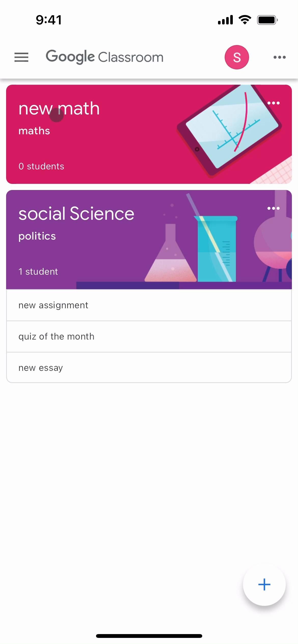Tap the 0 students count label
Screen dimensions: 298x644
41,166
